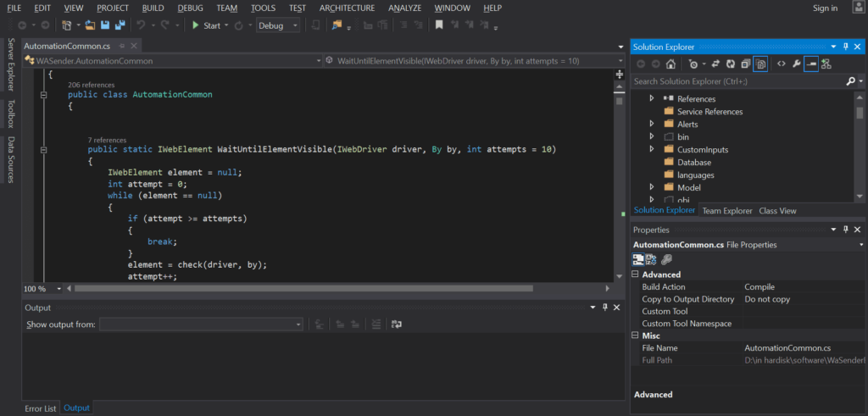Toggle Categorized view in Properties panel

(x=638, y=259)
